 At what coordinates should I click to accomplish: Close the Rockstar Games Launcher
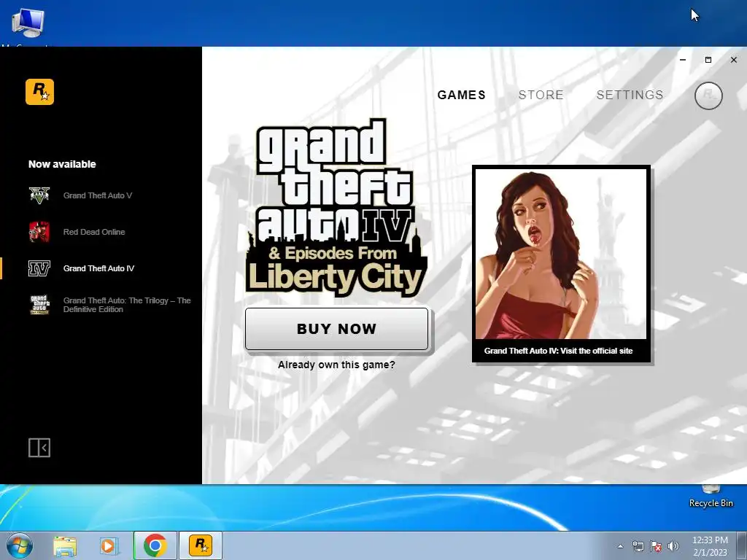point(734,60)
